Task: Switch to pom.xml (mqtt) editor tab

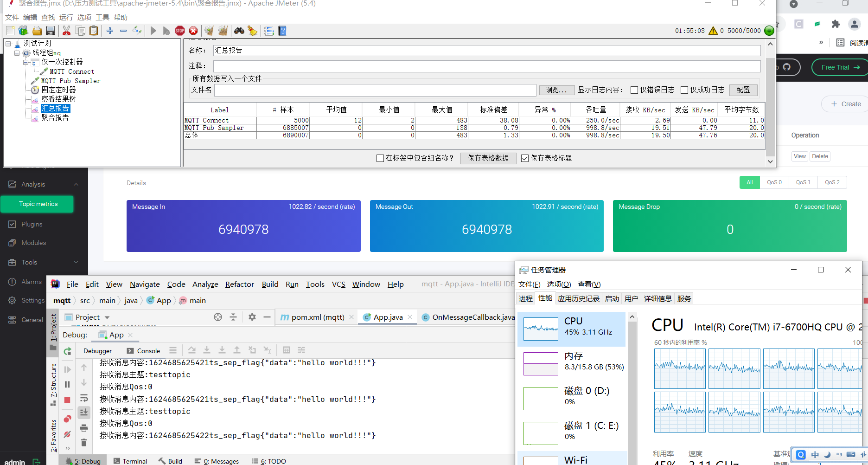Action: [318, 317]
